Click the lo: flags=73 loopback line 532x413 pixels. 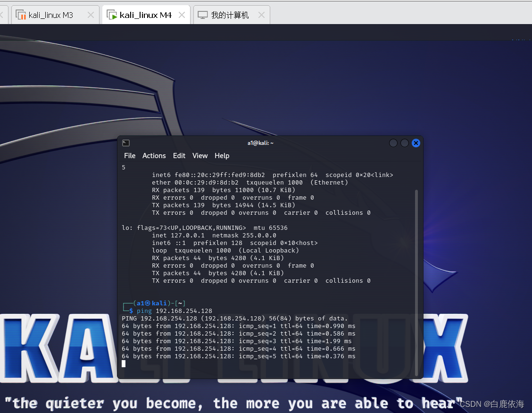point(205,228)
